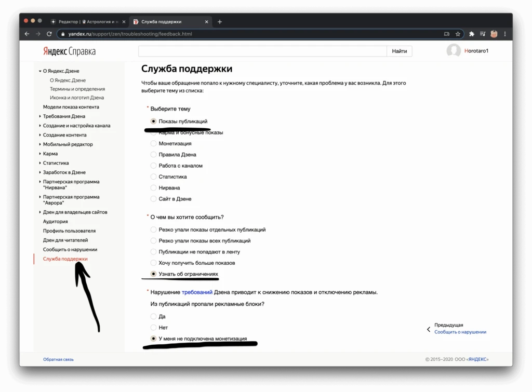Choose Резко упали показы отдельных публикаций
532x392 pixels.
point(153,229)
